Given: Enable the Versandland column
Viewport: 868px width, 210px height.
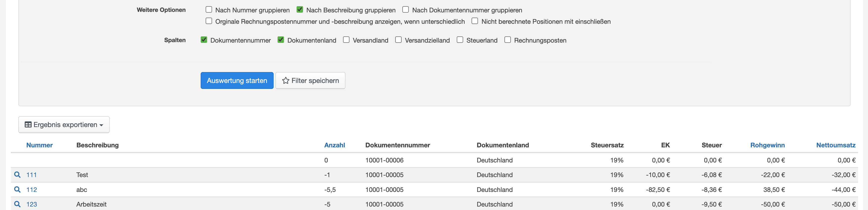Looking at the screenshot, I should [x=346, y=40].
